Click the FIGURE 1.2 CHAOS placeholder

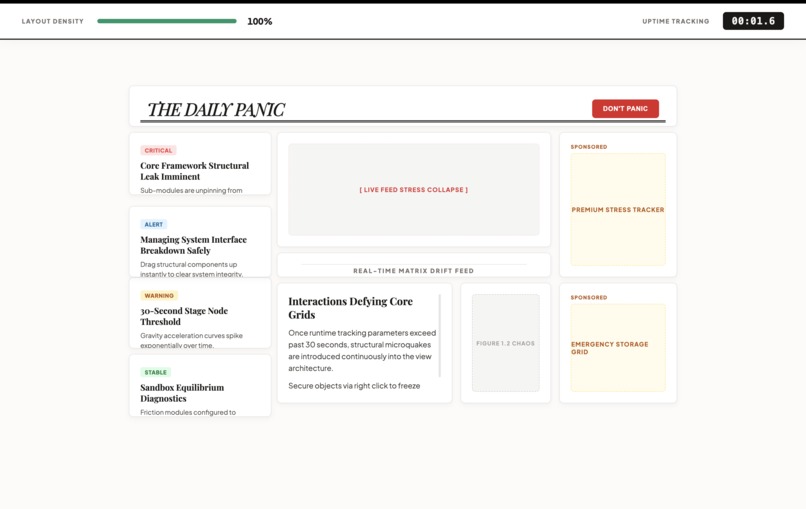[x=506, y=343]
